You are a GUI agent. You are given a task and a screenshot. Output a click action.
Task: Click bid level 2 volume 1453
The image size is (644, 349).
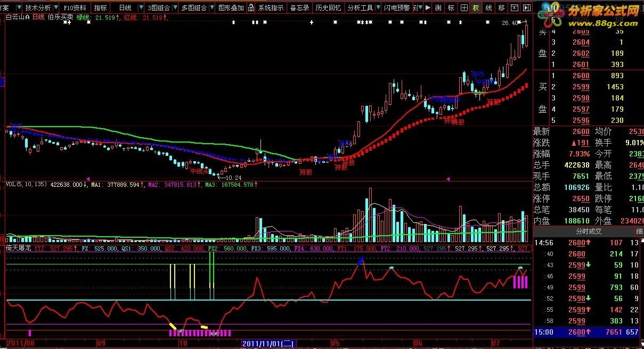click(615, 87)
